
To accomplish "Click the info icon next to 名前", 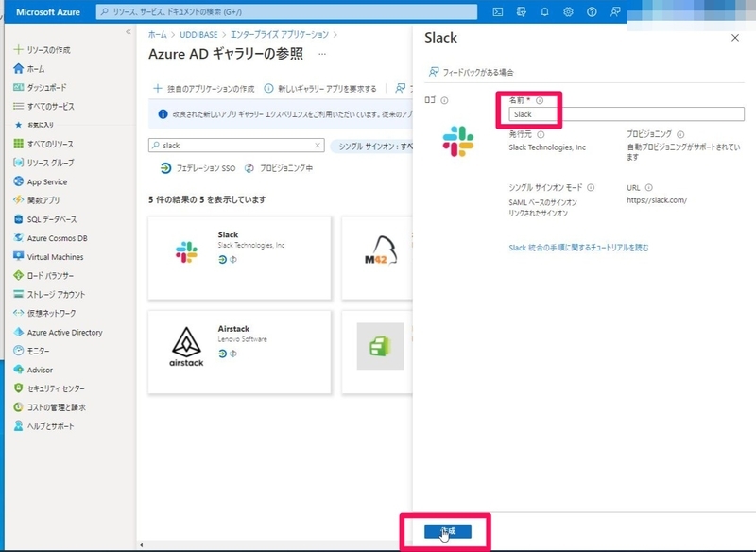I will click(540, 100).
